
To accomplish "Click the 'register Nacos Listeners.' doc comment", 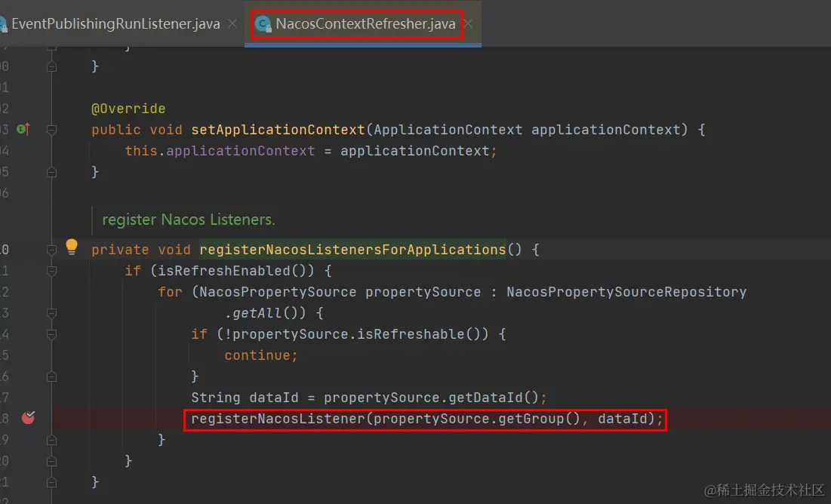I will [189, 220].
